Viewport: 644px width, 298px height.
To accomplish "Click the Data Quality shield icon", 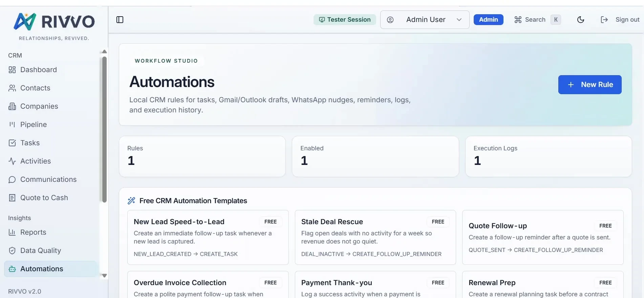I will [x=12, y=251].
